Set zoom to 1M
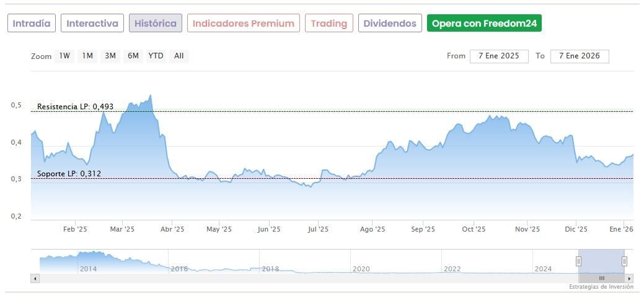 (x=87, y=56)
